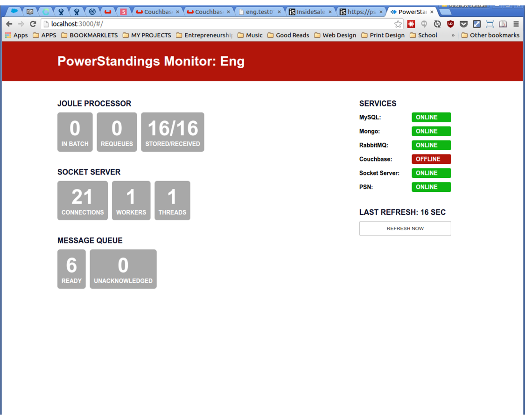Viewport: 525px width, 420px height.
Task: Open a new tab with the new-tab button
Action: (445, 12)
